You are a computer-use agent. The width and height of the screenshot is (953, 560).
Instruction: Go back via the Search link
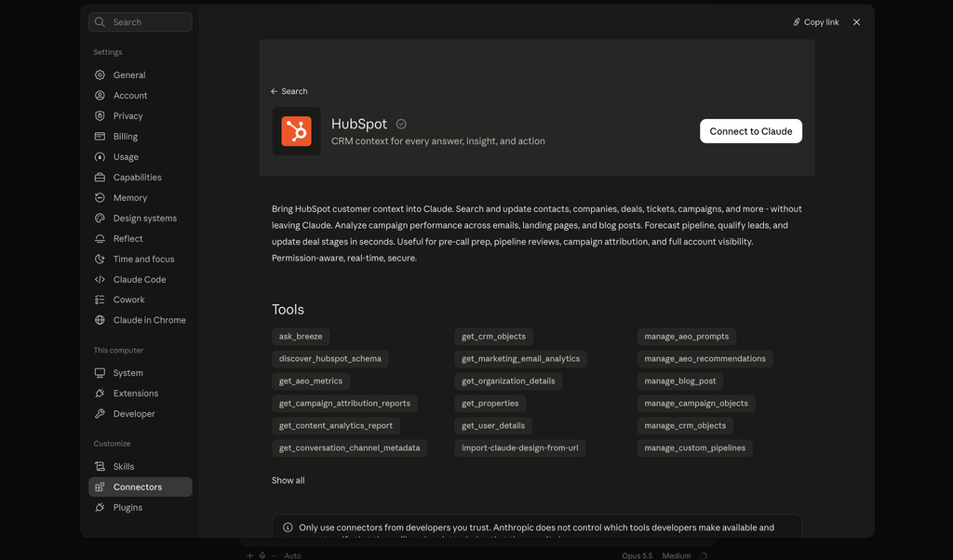point(289,91)
